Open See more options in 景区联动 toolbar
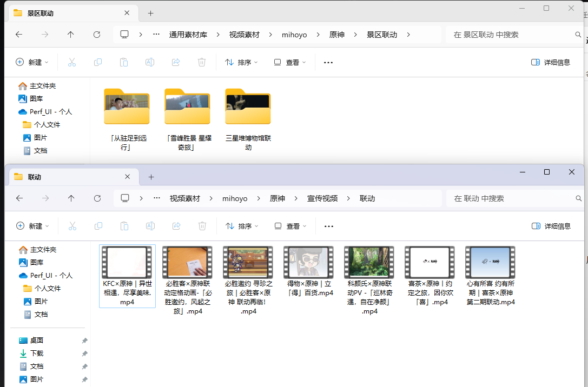Screen dimensions: 588x387 tap(328, 63)
